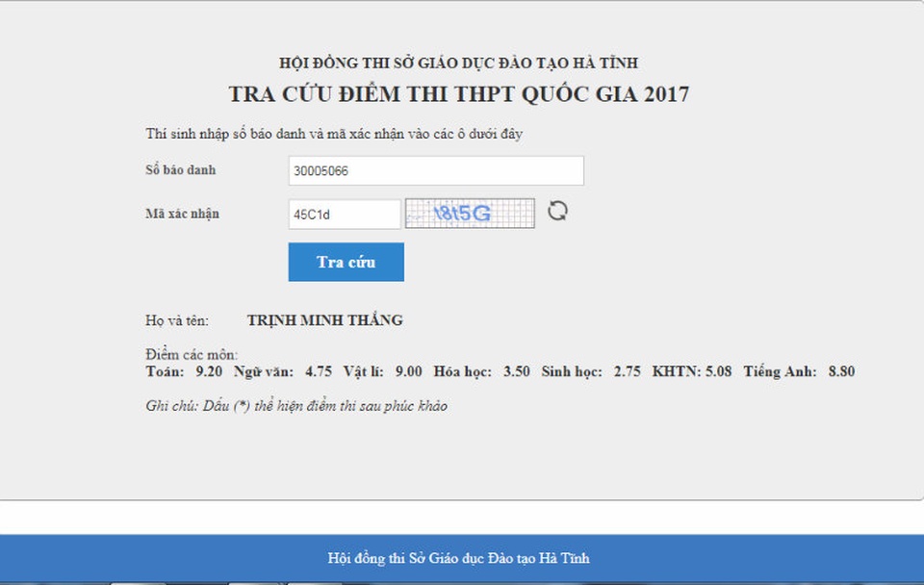The height and width of the screenshot is (585, 924).
Task: Click the blue footer text Hội đồng thi
Action: pos(458,558)
